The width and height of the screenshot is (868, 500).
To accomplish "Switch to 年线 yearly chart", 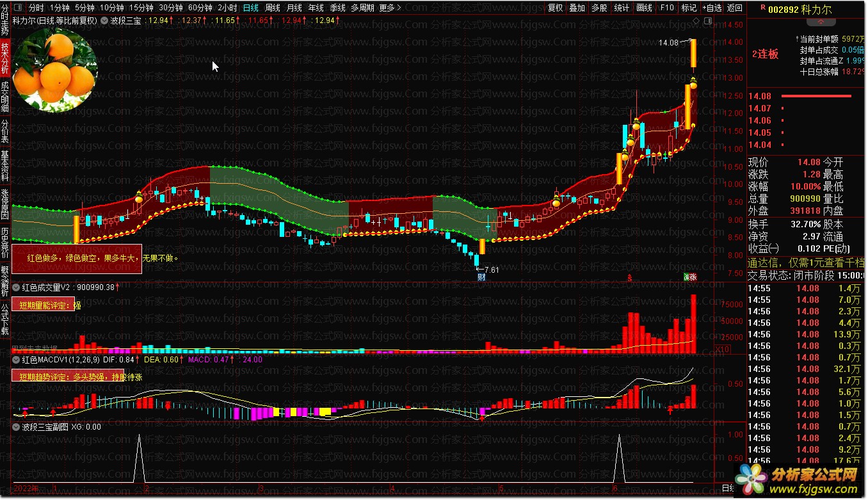I will click(316, 8).
